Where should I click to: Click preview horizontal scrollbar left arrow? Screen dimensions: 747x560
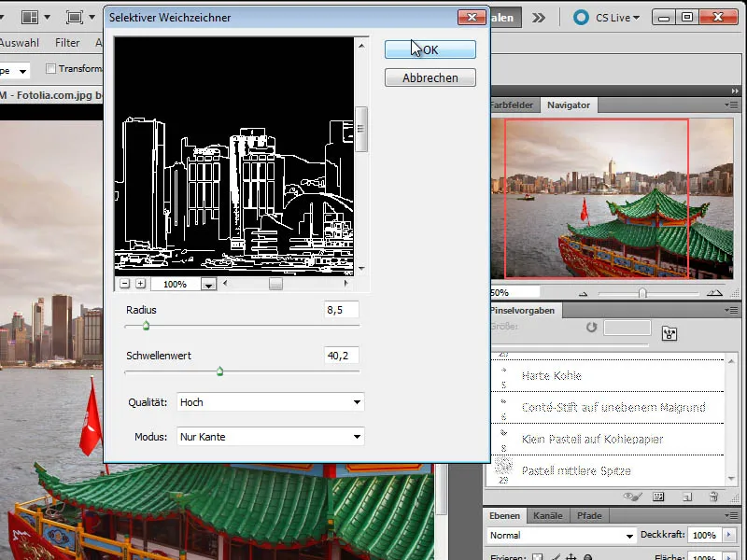pyautogui.click(x=225, y=284)
